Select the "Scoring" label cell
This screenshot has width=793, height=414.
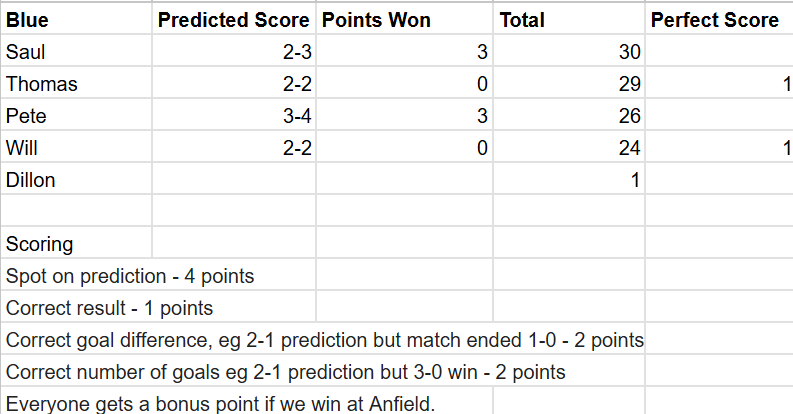point(76,244)
